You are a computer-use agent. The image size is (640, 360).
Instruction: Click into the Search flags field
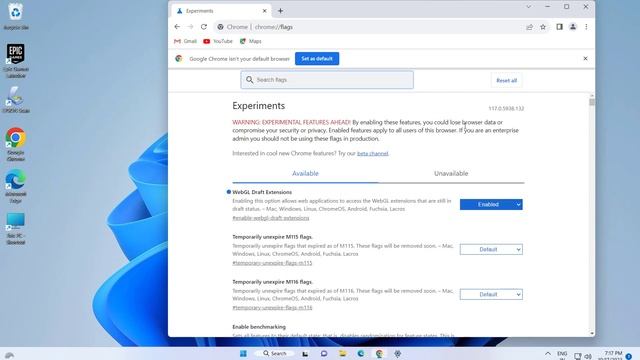click(x=327, y=80)
